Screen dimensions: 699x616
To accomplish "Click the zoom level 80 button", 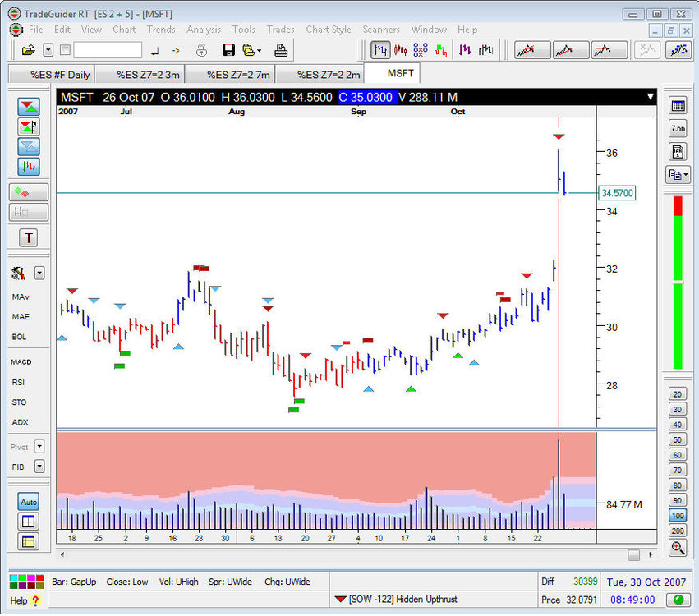I will [x=678, y=485].
